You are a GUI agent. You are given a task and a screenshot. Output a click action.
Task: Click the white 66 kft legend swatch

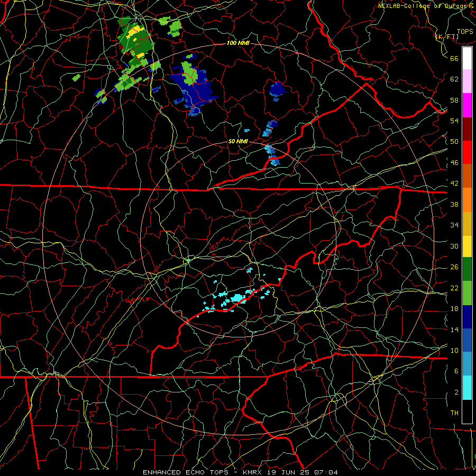[x=467, y=58]
